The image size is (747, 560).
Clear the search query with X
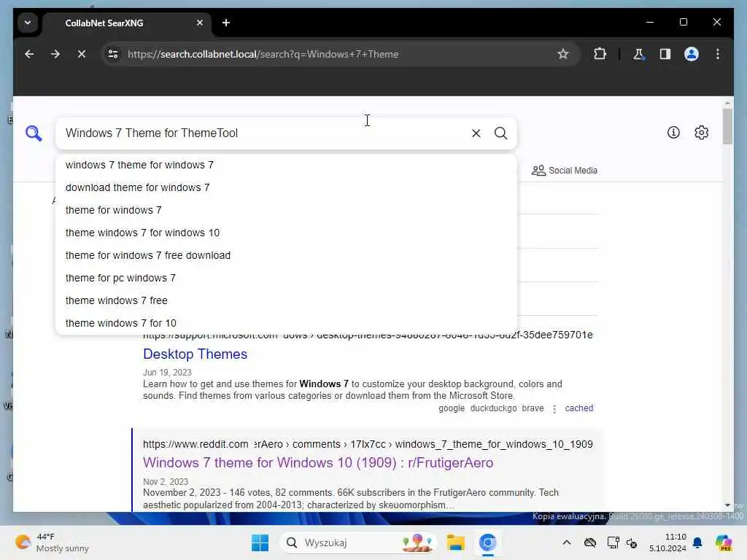point(476,133)
